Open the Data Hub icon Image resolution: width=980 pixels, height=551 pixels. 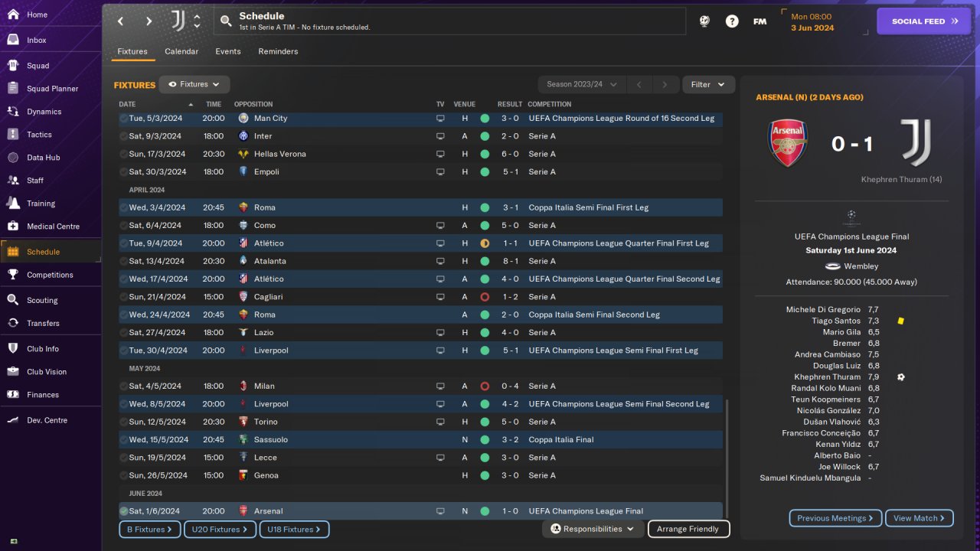pyautogui.click(x=13, y=158)
